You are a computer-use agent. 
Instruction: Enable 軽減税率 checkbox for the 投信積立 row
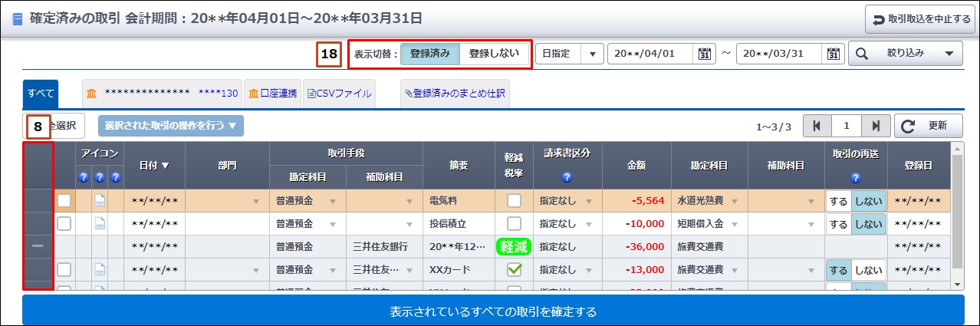pyautogui.click(x=514, y=224)
